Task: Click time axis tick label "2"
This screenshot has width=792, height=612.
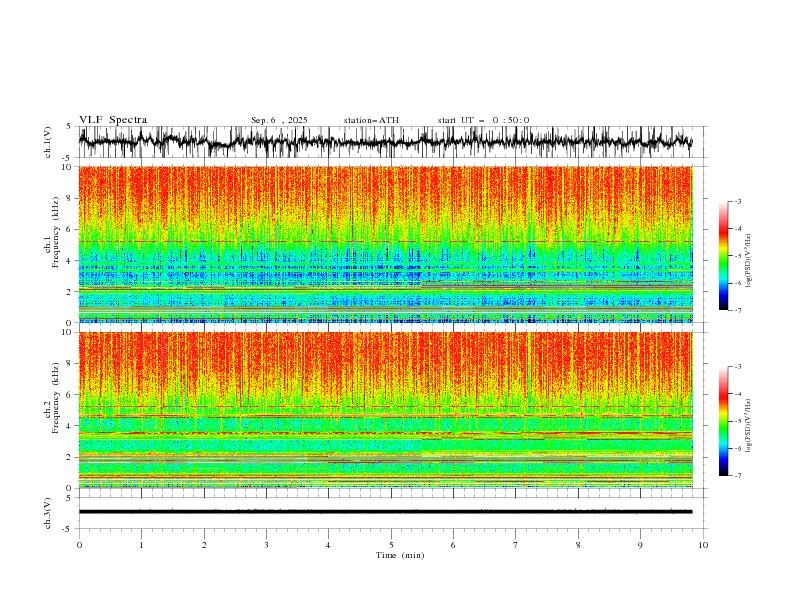Action: [x=204, y=545]
